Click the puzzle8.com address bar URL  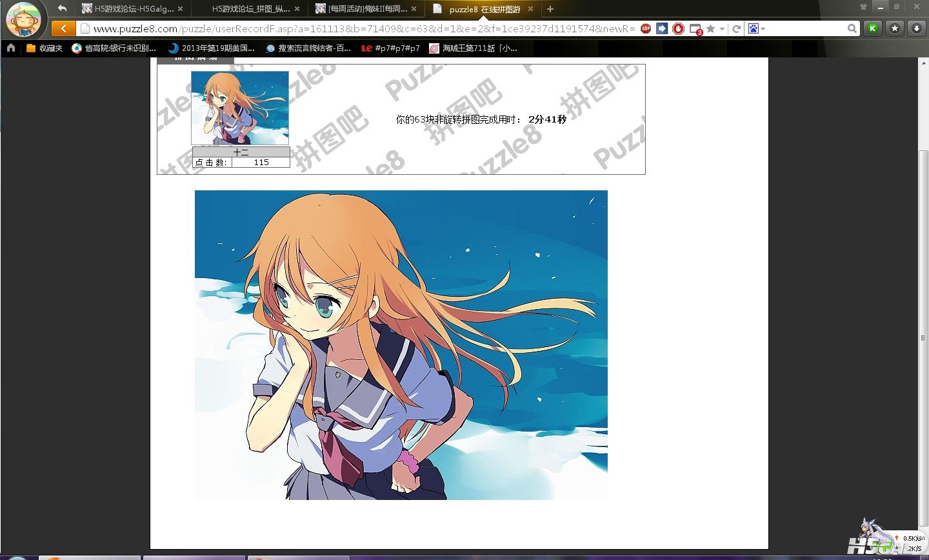click(364, 28)
